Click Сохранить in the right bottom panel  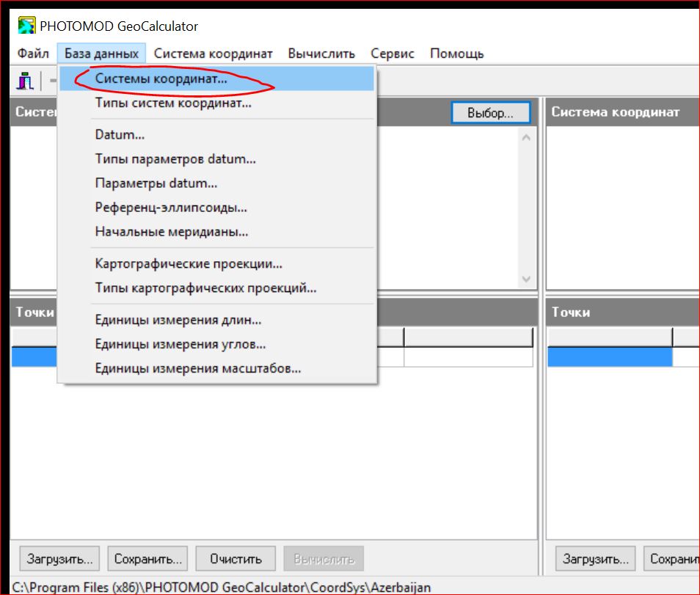672,558
